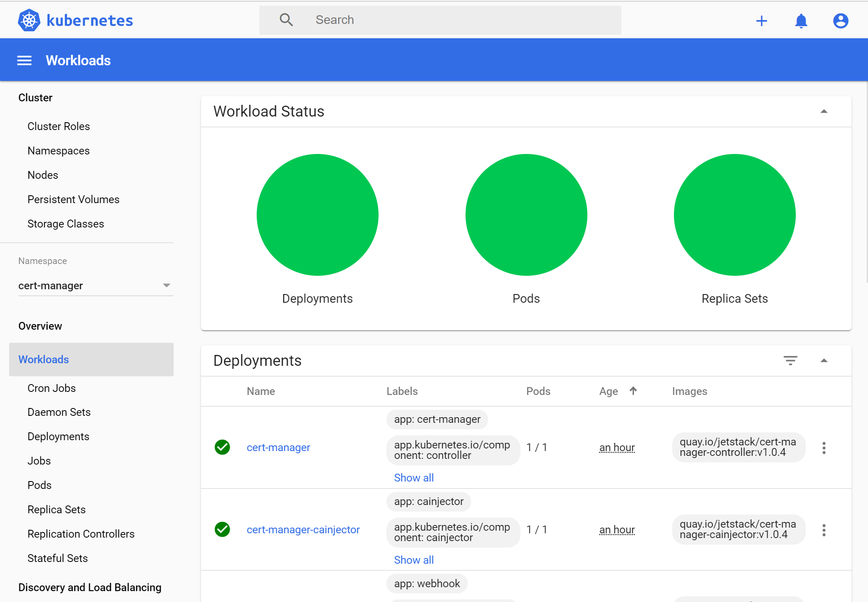Open the Namespace dropdown
This screenshot has height=602, width=868.
pos(167,285)
